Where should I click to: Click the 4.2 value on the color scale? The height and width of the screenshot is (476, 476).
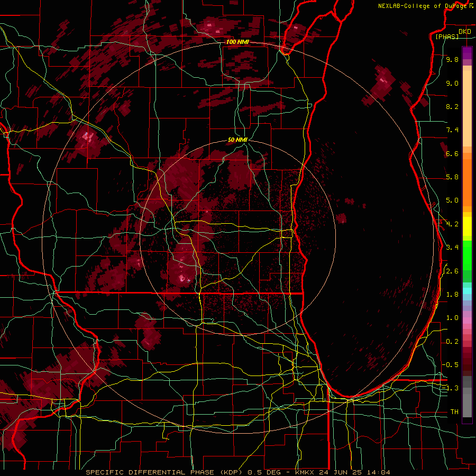pyautogui.click(x=452, y=224)
